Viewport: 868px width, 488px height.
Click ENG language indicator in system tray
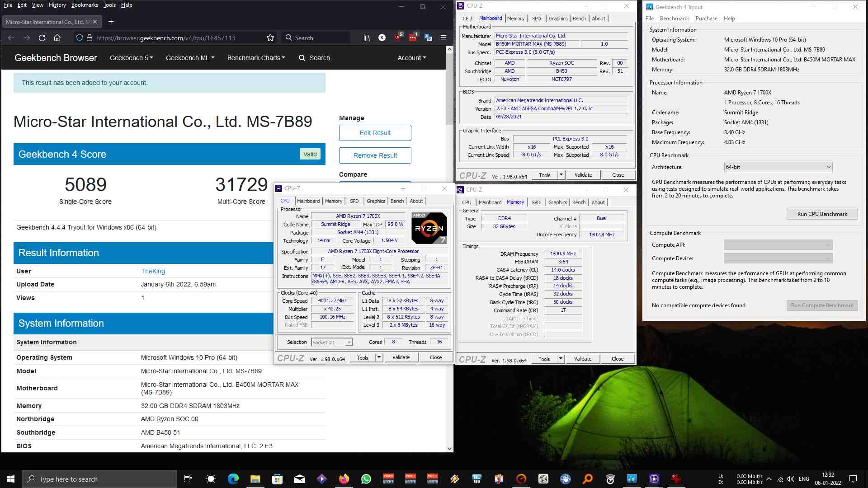tap(804, 479)
